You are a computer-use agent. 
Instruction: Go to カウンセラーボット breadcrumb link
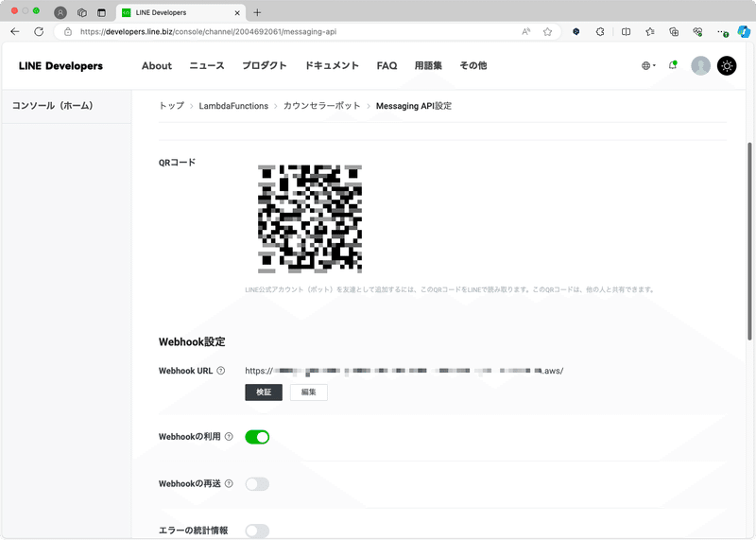tap(321, 106)
